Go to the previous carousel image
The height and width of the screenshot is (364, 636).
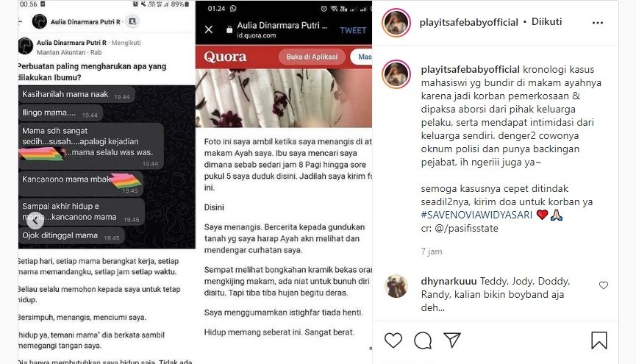click(35, 221)
